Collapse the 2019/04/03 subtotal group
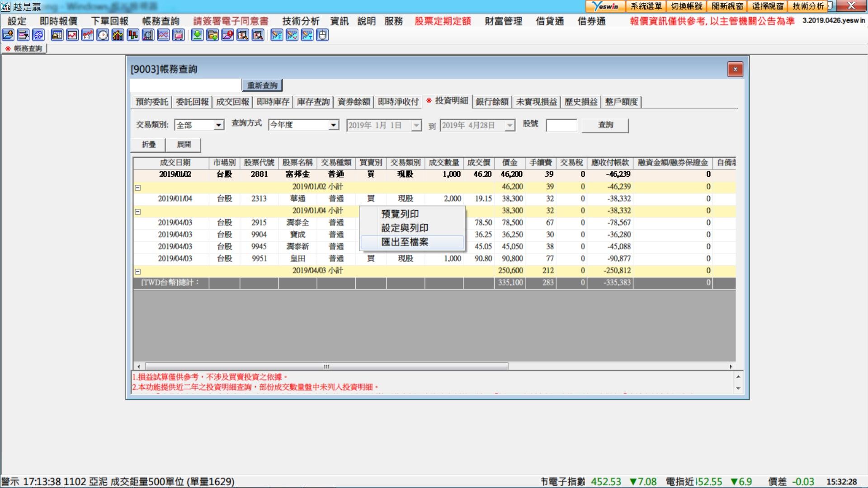The width and height of the screenshot is (868, 488). (x=138, y=272)
